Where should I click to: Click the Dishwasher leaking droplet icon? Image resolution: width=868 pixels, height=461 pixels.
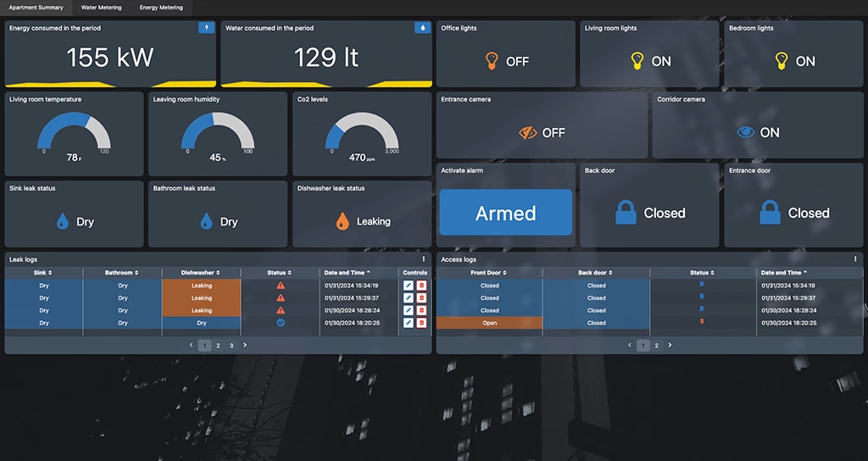342,221
